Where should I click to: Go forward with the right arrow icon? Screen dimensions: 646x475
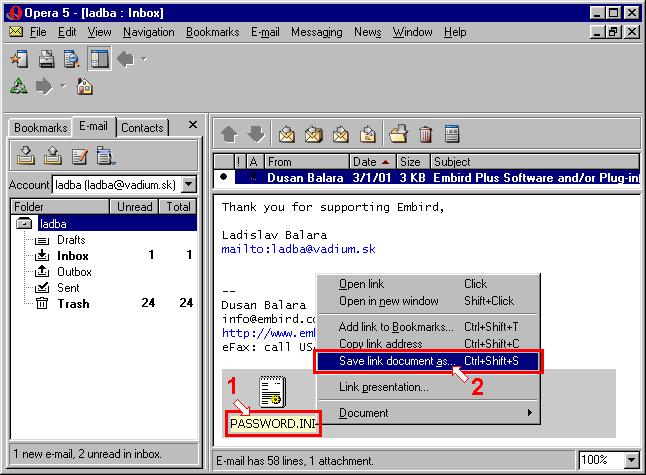pyautogui.click(x=44, y=87)
